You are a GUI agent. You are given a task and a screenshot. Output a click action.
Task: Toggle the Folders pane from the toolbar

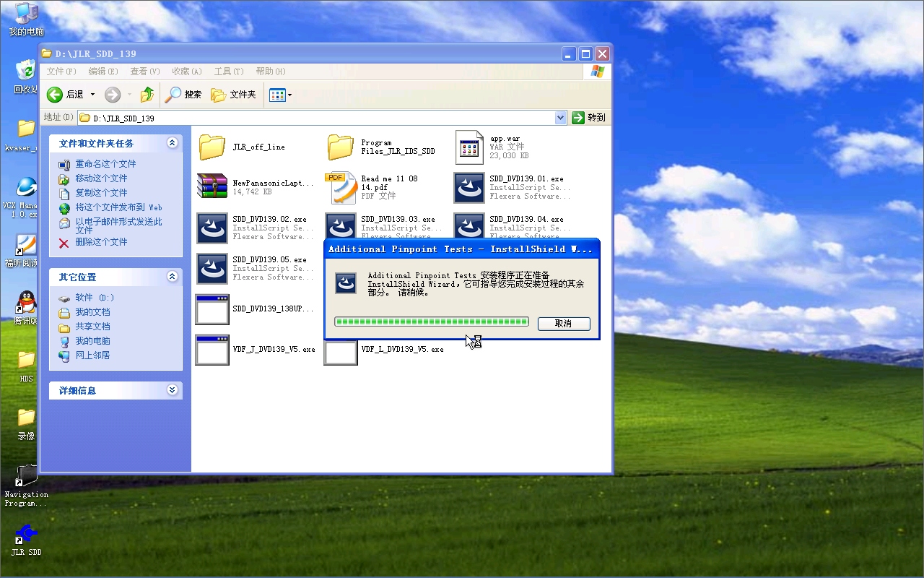(233, 95)
